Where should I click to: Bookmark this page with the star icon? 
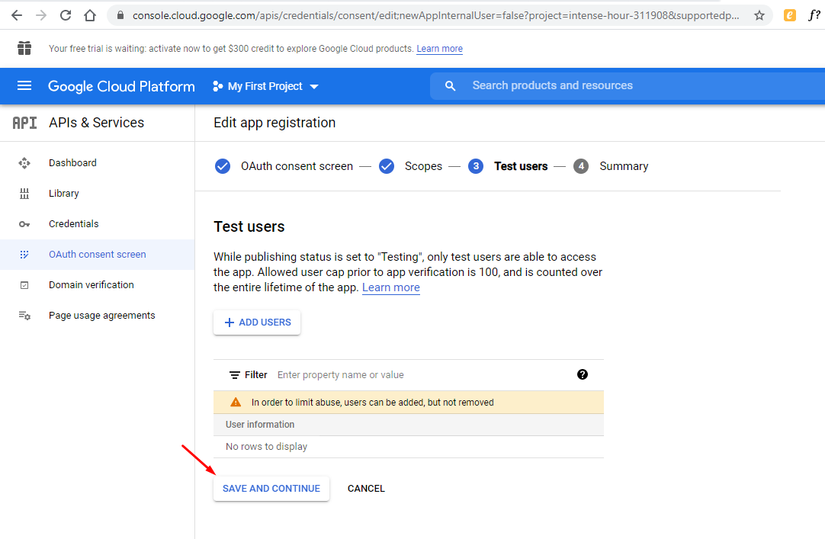pyautogui.click(x=759, y=15)
